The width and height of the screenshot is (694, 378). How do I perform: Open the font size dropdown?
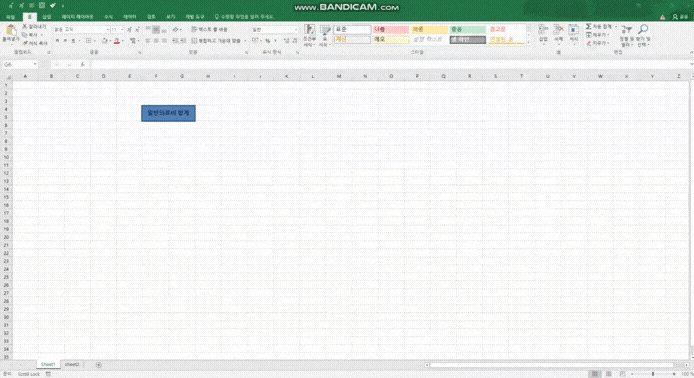pyautogui.click(x=122, y=30)
